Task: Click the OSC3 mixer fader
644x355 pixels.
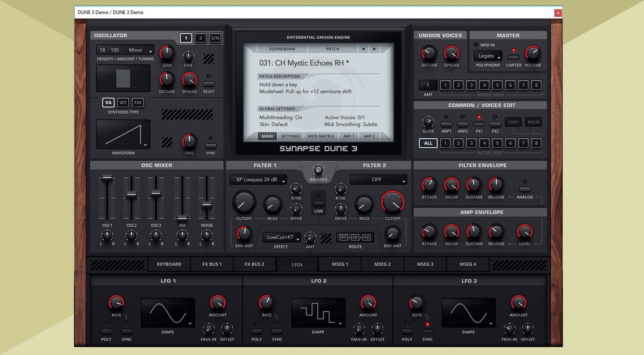Action: pos(156,193)
